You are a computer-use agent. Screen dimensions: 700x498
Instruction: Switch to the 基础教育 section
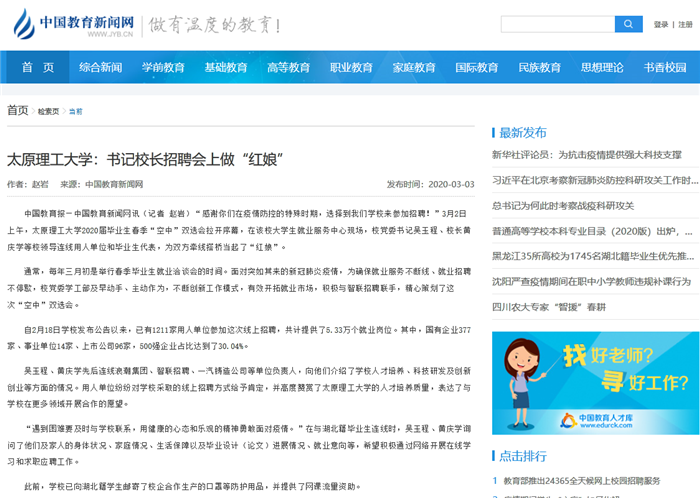(226, 67)
